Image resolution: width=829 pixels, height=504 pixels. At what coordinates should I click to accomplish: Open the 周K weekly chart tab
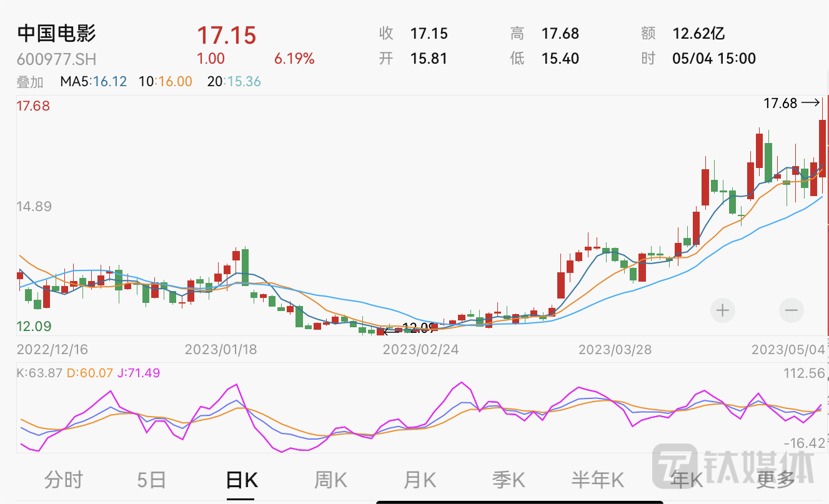[x=330, y=480]
